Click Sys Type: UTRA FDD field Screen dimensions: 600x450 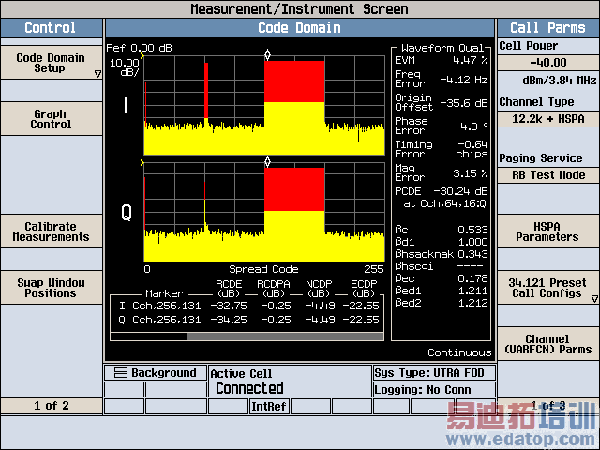[434, 373]
